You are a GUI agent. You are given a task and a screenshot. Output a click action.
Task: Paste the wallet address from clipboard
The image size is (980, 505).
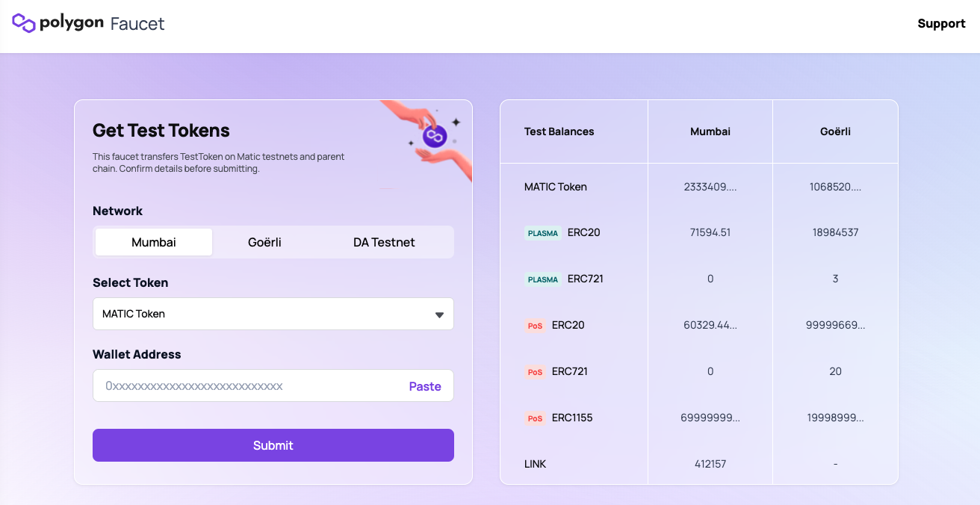[x=425, y=386]
